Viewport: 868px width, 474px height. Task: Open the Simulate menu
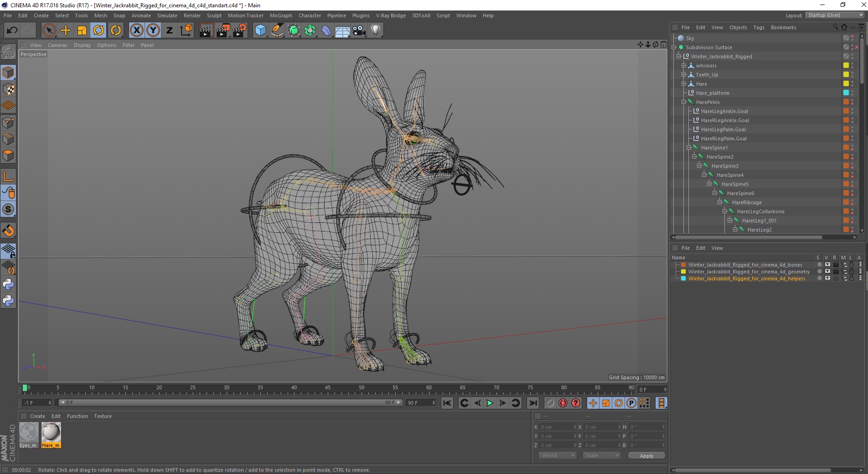tap(167, 15)
